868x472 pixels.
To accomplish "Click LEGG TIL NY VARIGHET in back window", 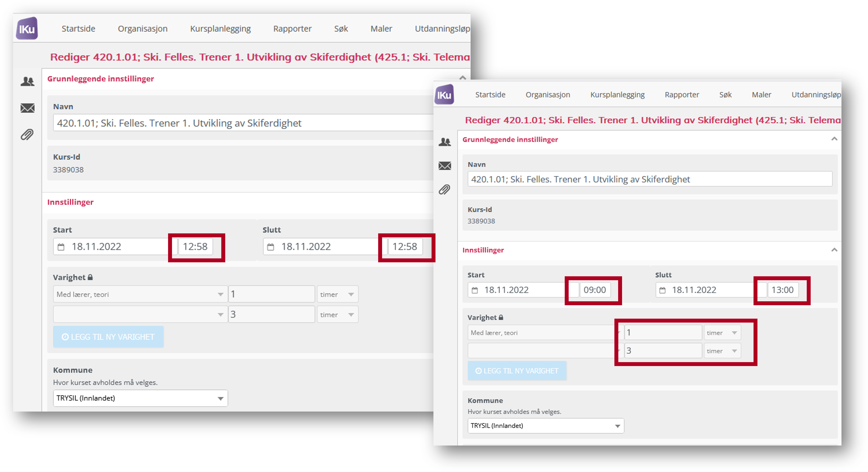I will tap(108, 337).
